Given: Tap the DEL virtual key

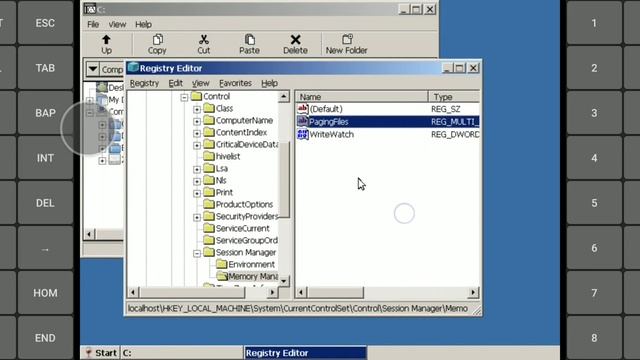Looking at the screenshot, I should 45,203.
